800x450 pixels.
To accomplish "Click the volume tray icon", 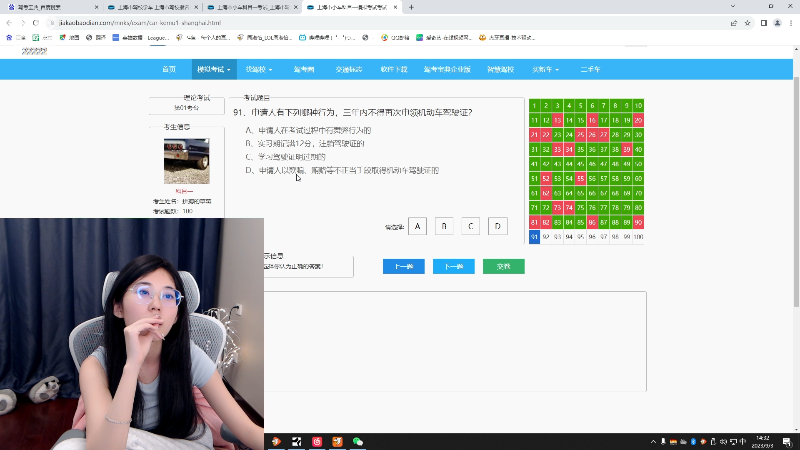I will (723, 442).
